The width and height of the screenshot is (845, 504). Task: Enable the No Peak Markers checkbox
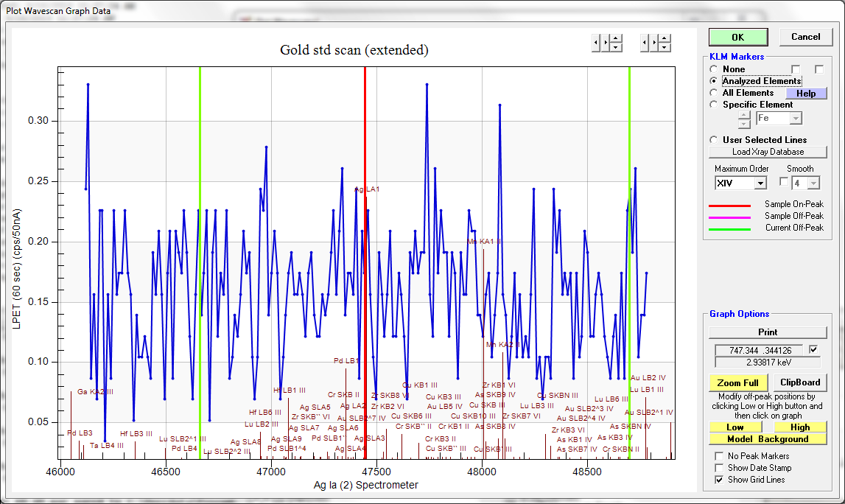click(718, 456)
